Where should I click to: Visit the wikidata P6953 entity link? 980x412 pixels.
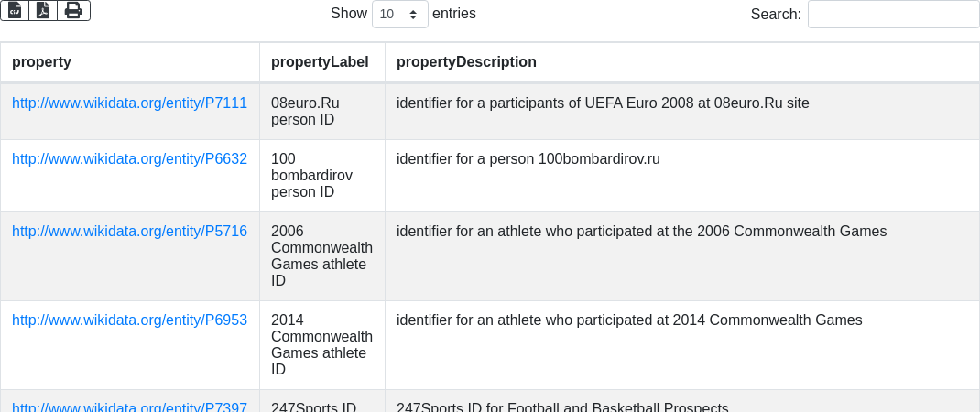pyautogui.click(x=129, y=320)
